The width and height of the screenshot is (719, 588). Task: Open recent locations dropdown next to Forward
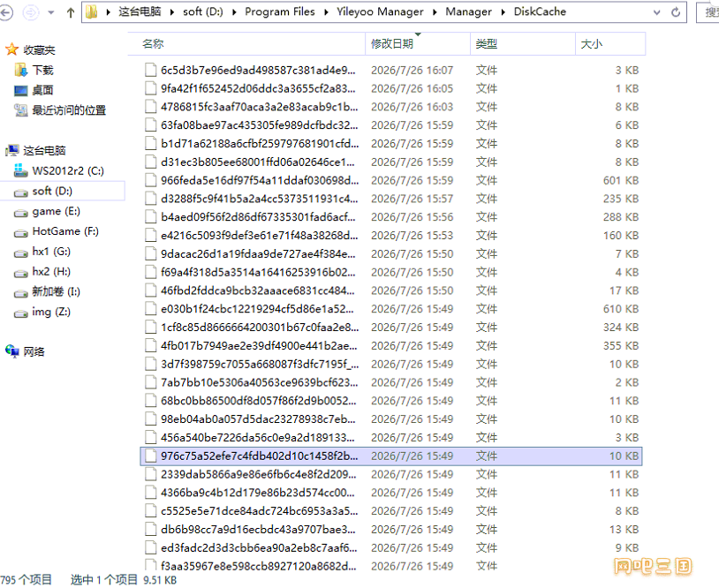(51, 12)
